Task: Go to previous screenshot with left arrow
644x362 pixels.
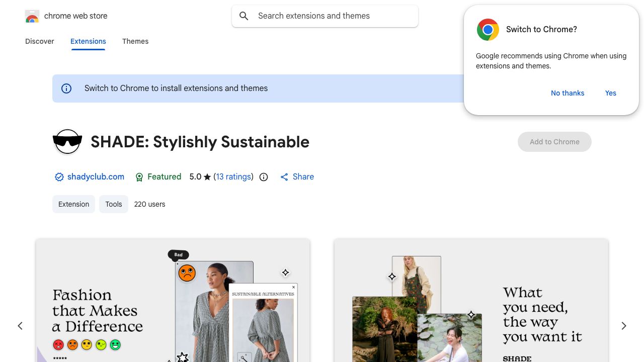Action: pyautogui.click(x=20, y=326)
